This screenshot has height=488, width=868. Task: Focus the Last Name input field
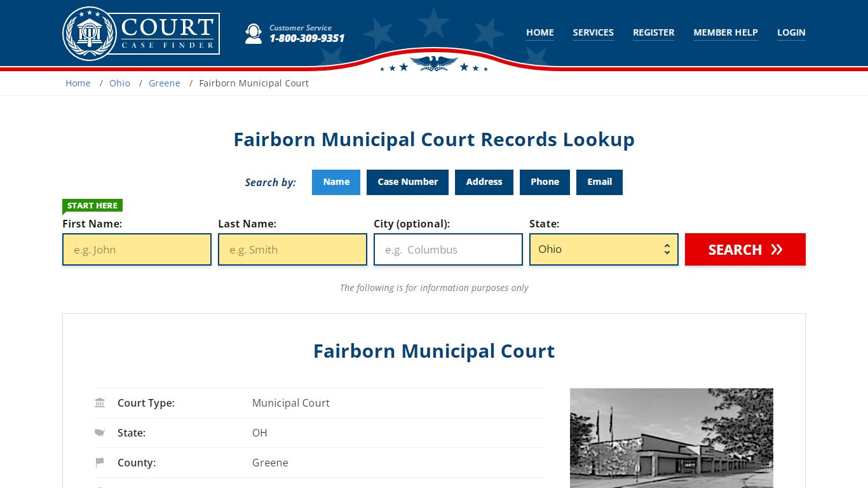coord(292,250)
